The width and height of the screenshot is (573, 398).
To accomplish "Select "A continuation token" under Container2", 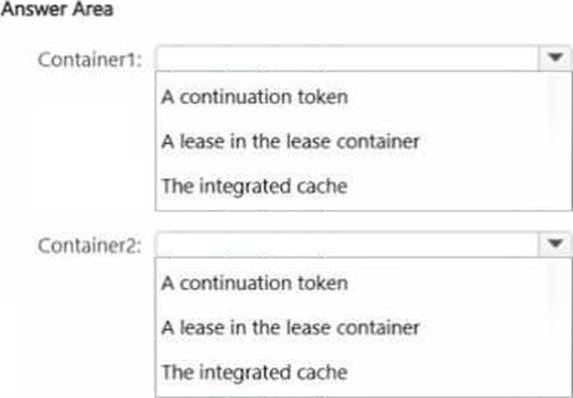I will (255, 283).
